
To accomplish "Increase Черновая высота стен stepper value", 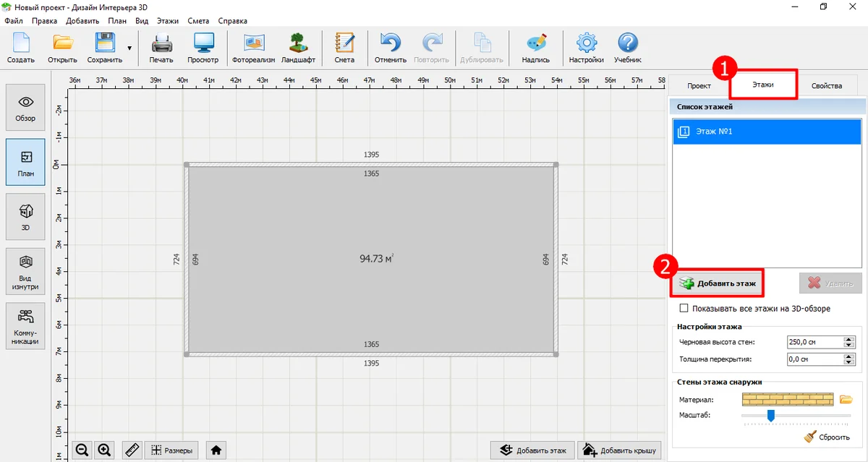I will pos(849,339).
